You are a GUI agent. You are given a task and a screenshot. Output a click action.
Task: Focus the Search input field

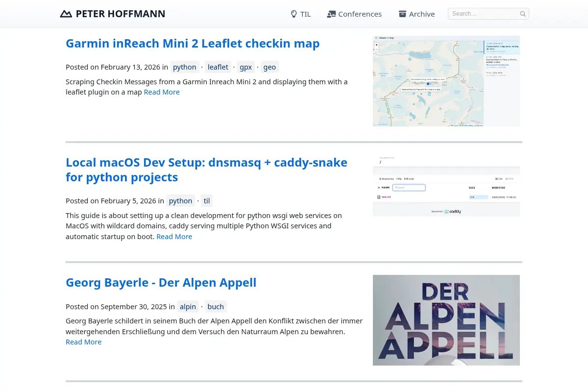[x=488, y=14]
